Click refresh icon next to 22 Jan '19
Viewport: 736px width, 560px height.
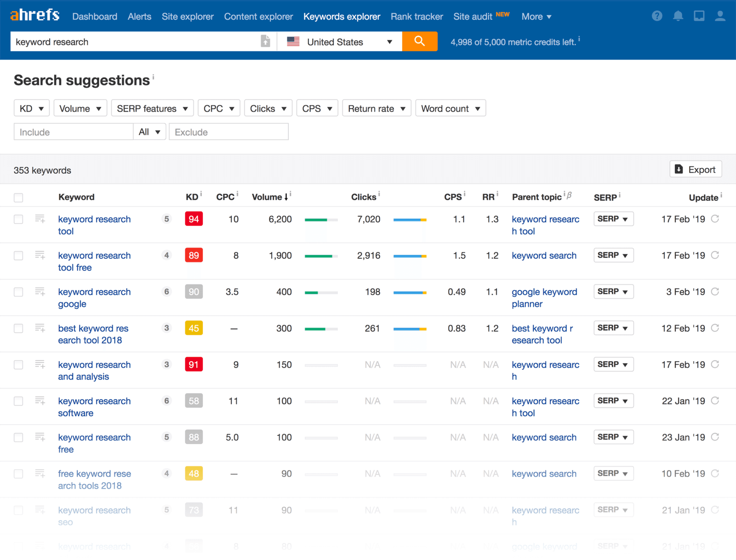click(x=715, y=401)
